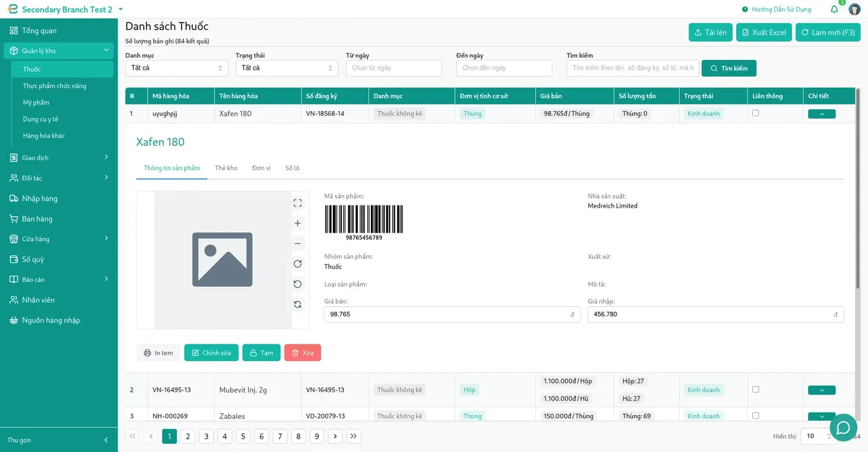Click the Tìm kiếm search button

point(729,68)
